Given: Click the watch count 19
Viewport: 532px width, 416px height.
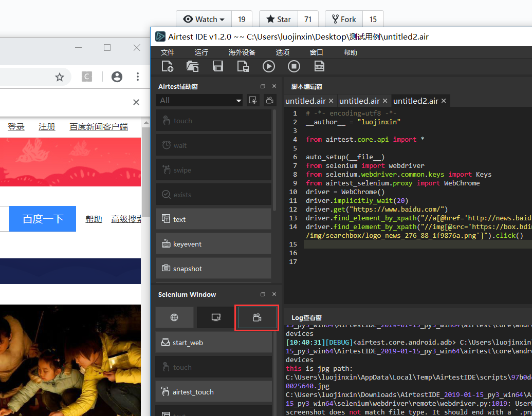Looking at the screenshot, I should (x=242, y=20).
